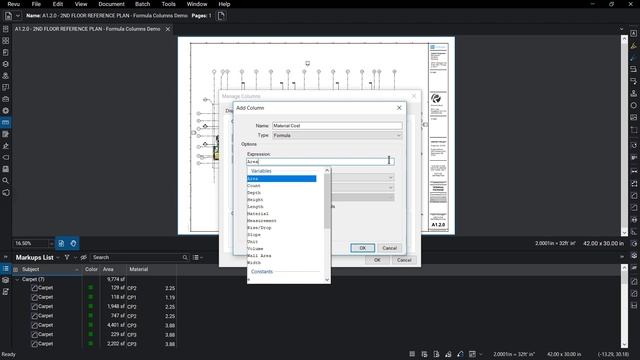Click Cancel in the Add Column dialog
Screen dimensions: 640x360
tap(389, 248)
